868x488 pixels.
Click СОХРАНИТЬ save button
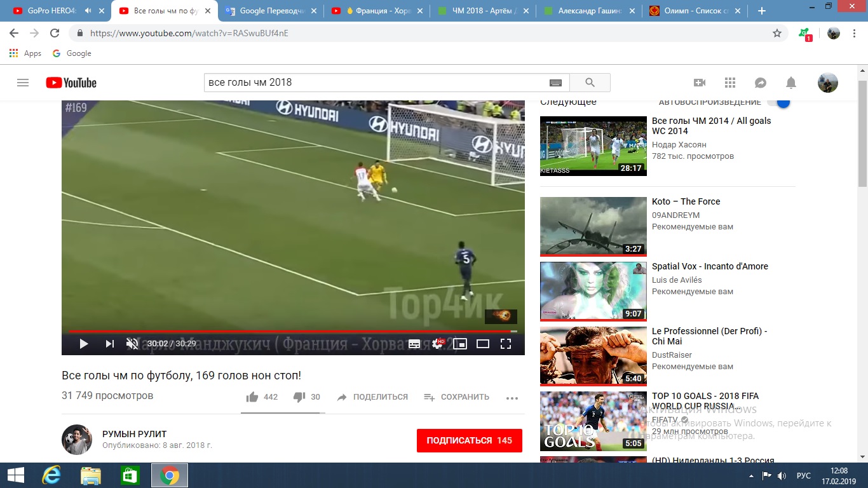[x=456, y=397]
